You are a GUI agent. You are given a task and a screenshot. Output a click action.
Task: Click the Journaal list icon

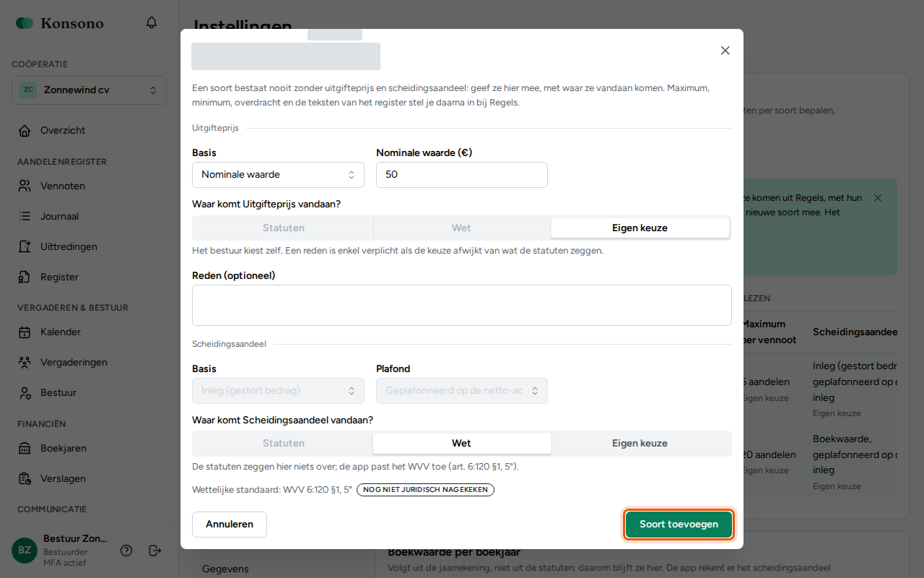[x=25, y=216]
